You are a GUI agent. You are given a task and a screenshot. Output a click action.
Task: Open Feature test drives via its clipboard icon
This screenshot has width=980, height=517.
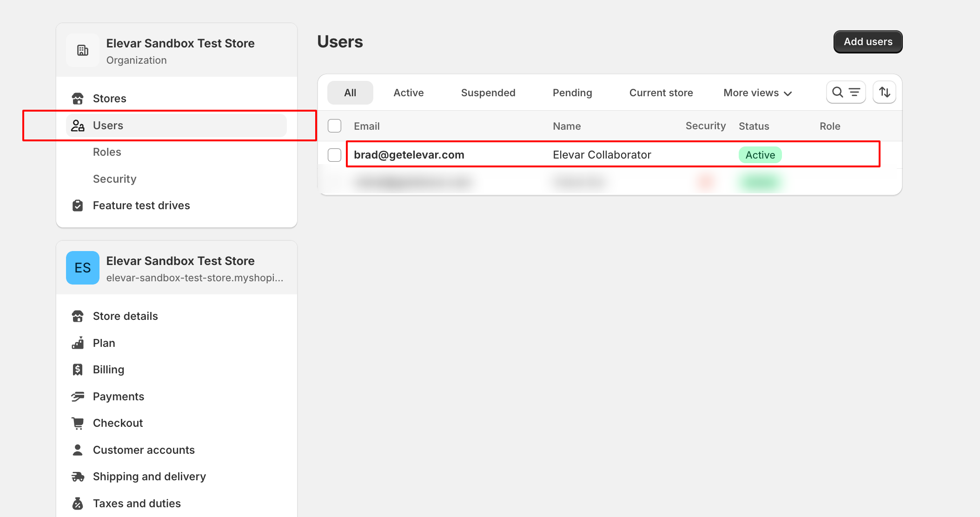(x=78, y=205)
